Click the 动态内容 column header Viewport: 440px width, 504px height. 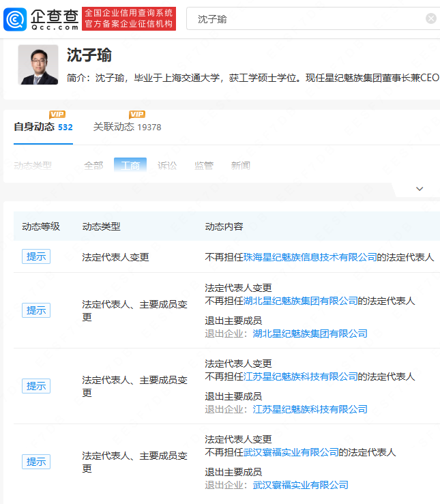(224, 226)
